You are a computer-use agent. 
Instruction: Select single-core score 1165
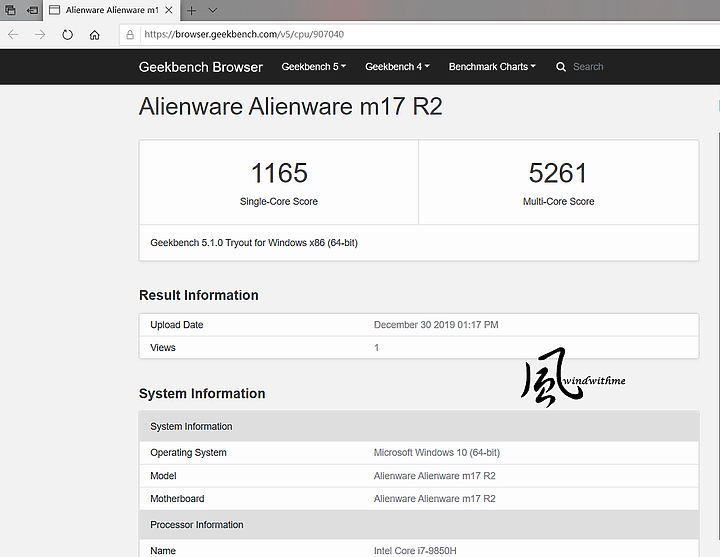(x=279, y=173)
